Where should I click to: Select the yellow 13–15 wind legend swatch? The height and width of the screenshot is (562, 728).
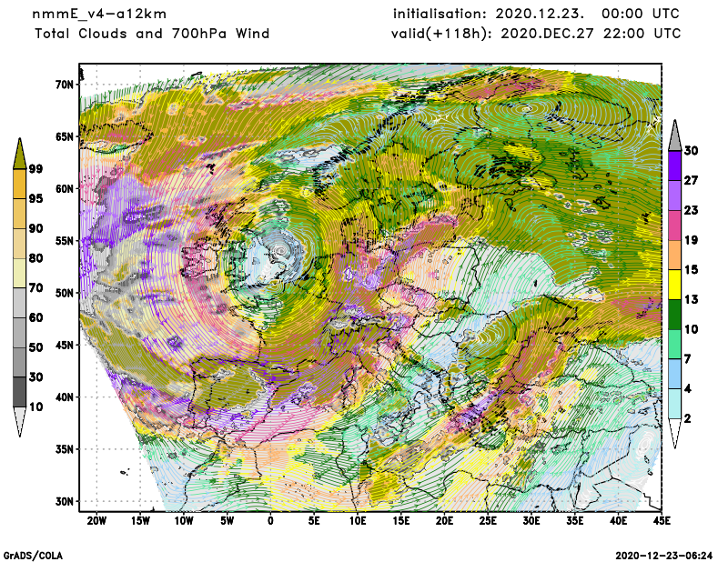coord(674,286)
